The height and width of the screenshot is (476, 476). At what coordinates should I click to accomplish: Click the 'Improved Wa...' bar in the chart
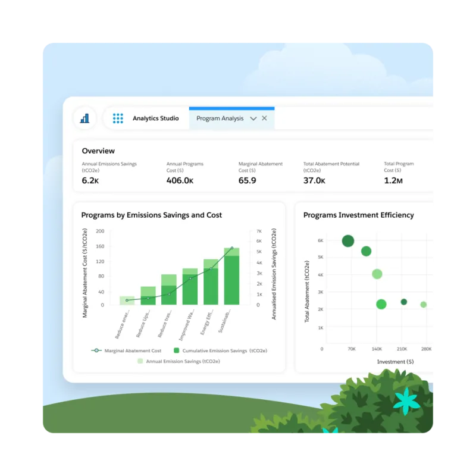pyautogui.click(x=190, y=287)
